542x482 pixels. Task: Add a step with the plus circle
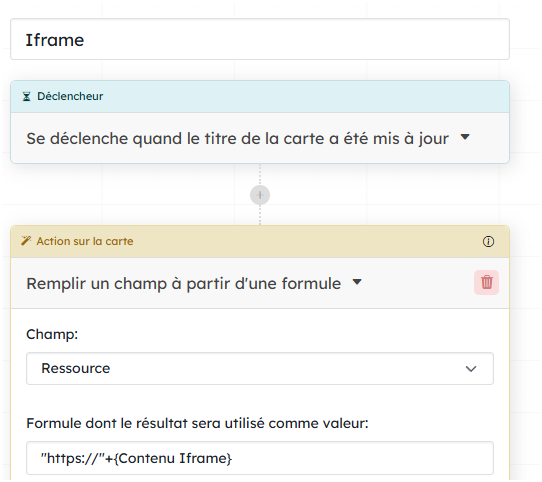[x=260, y=195]
